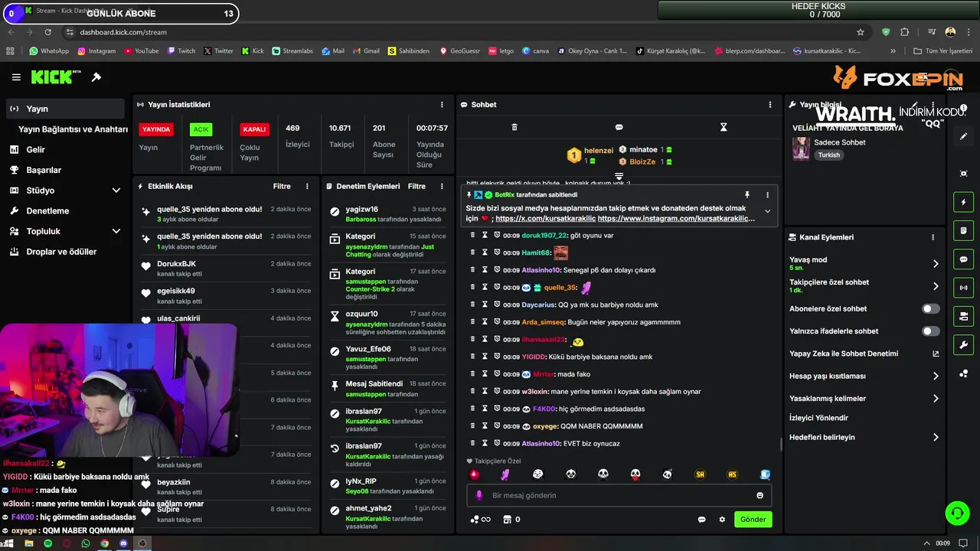This screenshot has height=551, width=980.
Task: Open Takipçilere özel sohbet settings
Action: pyautogui.click(x=864, y=286)
